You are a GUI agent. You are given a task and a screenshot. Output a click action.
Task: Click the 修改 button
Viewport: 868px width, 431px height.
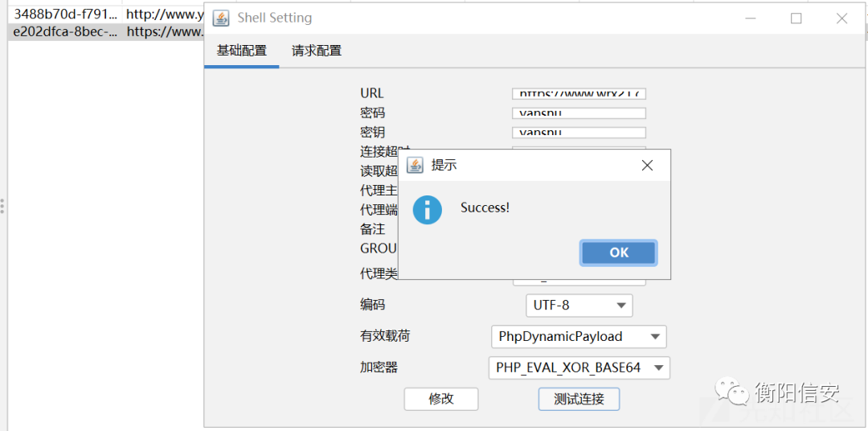click(441, 399)
